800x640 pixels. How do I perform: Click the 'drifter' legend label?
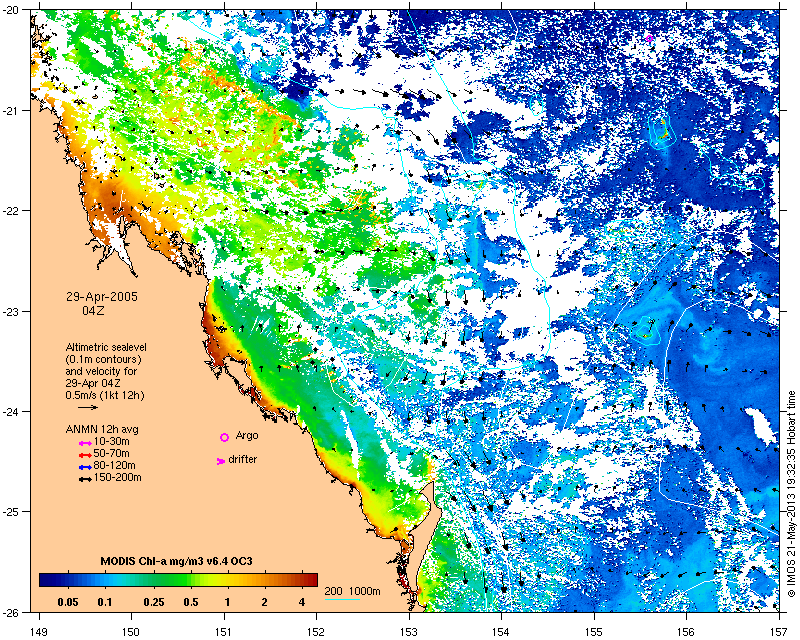click(x=243, y=459)
